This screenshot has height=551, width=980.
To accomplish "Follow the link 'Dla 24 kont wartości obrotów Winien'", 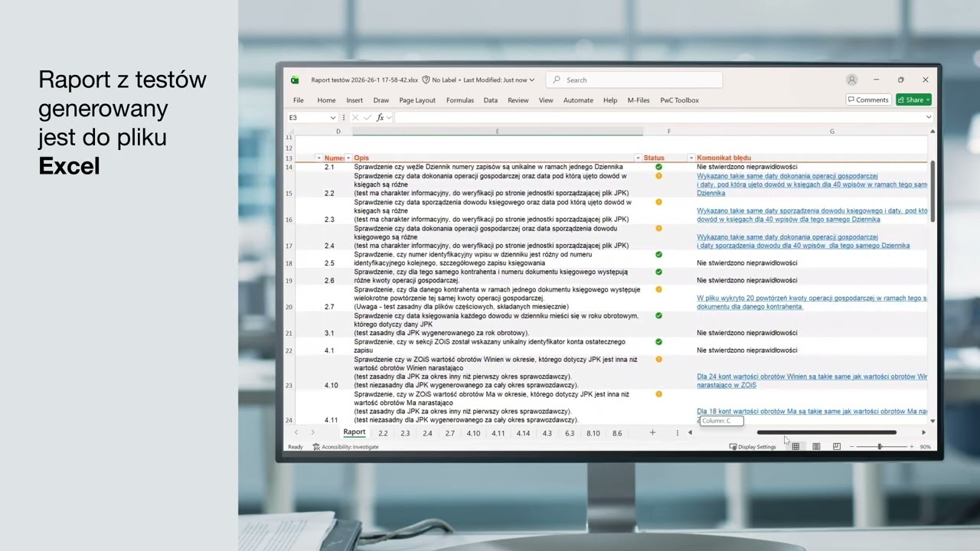I will pyautogui.click(x=812, y=380).
